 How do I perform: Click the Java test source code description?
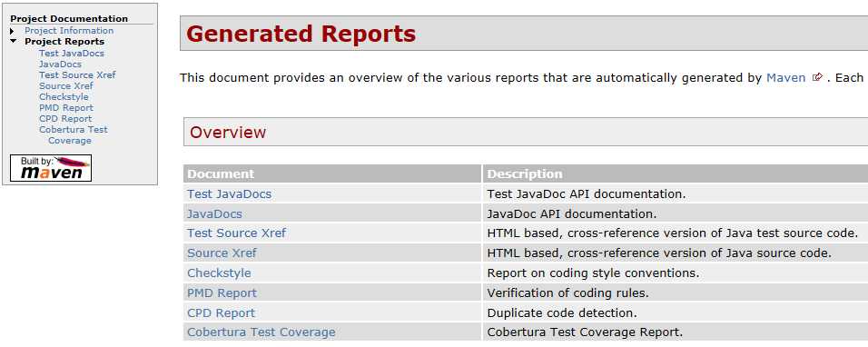click(672, 233)
